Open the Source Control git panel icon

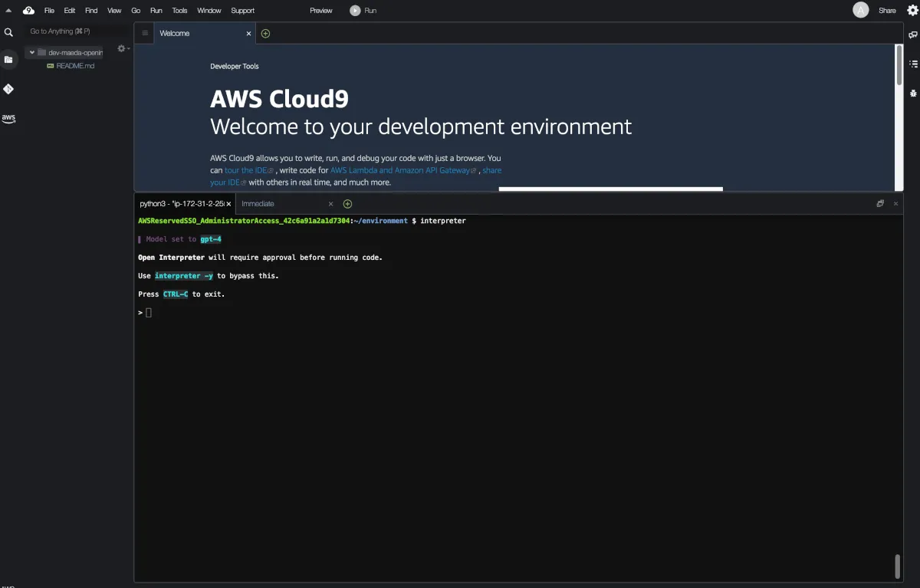click(8, 89)
